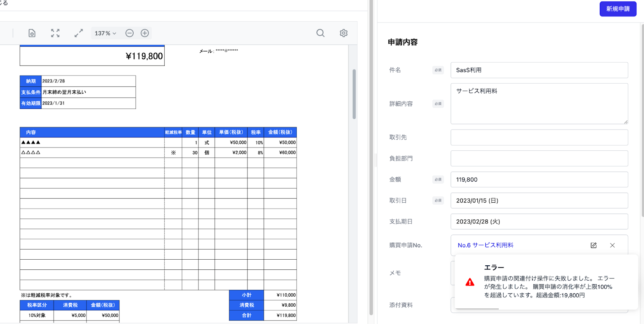Click the red warning icon in error toast
This screenshot has height=324, width=644.
click(x=470, y=282)
